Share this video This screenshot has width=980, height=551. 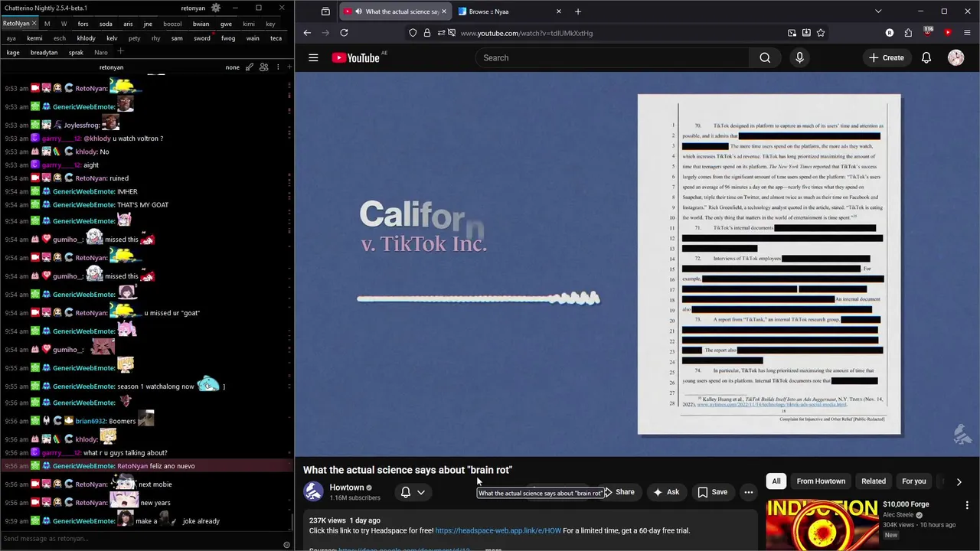pyautogui.click(x=620, y=492)
